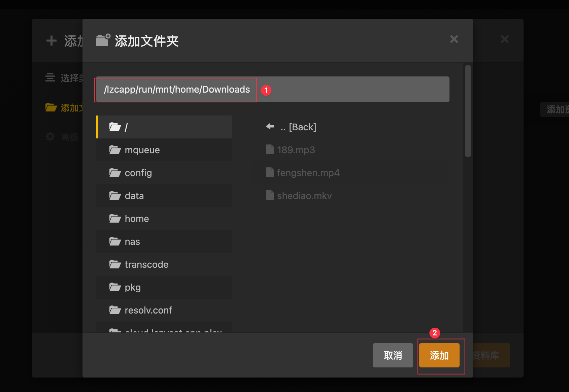Open the mqueue folder

[x=164, y=150]
